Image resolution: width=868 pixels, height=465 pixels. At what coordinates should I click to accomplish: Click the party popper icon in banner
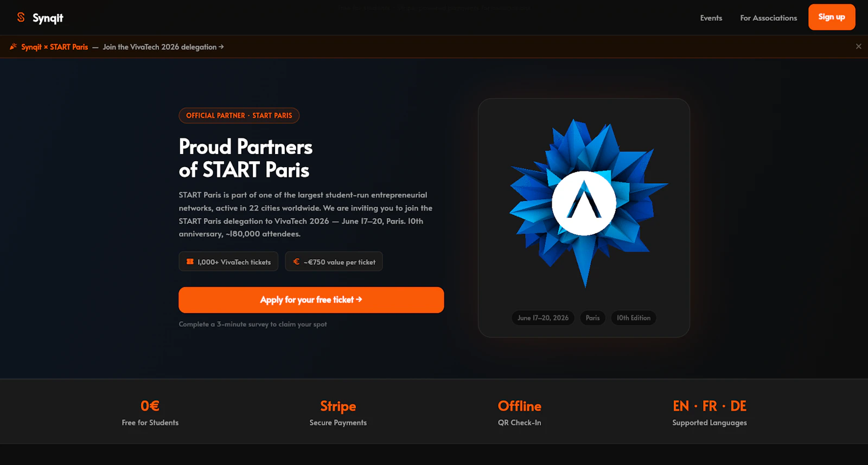[14, 47]
